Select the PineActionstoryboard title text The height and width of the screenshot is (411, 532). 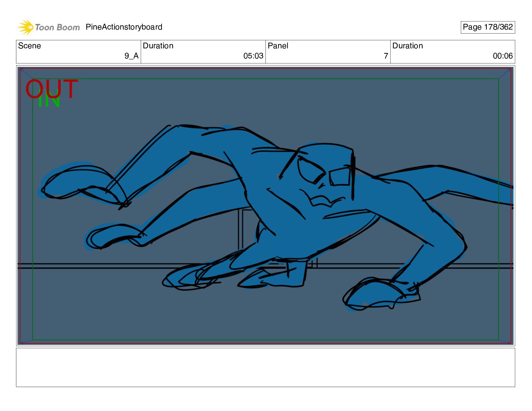pos(124,27)
